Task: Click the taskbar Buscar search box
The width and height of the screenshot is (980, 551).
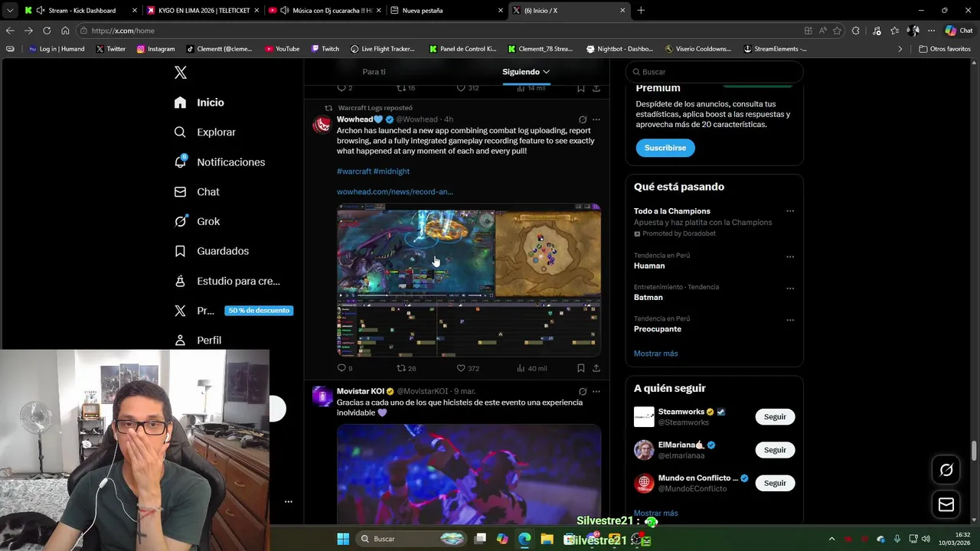Action: tap(412, 539)
